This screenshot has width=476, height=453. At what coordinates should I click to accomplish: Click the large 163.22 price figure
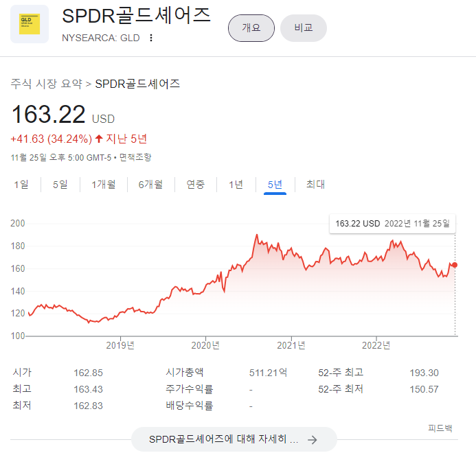click(x=48, y=115)
